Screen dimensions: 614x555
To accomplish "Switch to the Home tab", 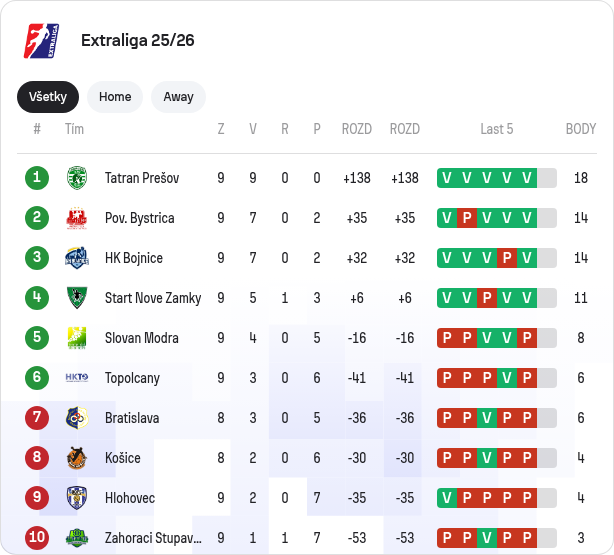I will coord(115,97).
